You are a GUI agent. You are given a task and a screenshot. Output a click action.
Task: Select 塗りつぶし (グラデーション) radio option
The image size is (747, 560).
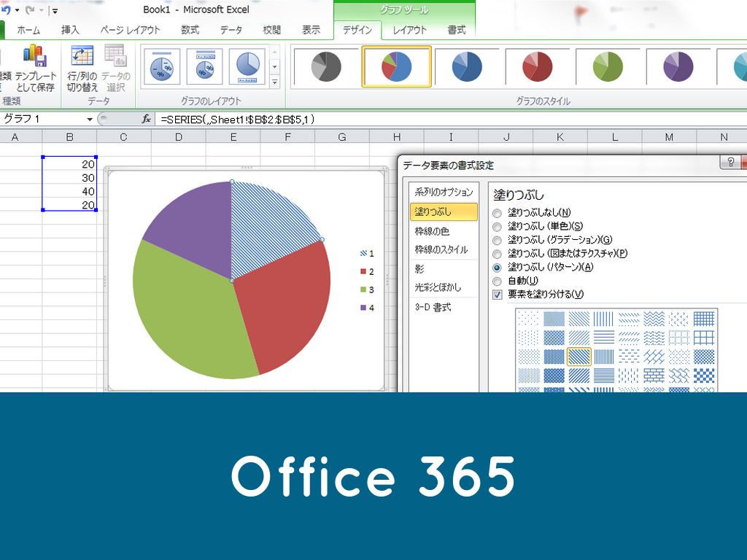point(498,240)
